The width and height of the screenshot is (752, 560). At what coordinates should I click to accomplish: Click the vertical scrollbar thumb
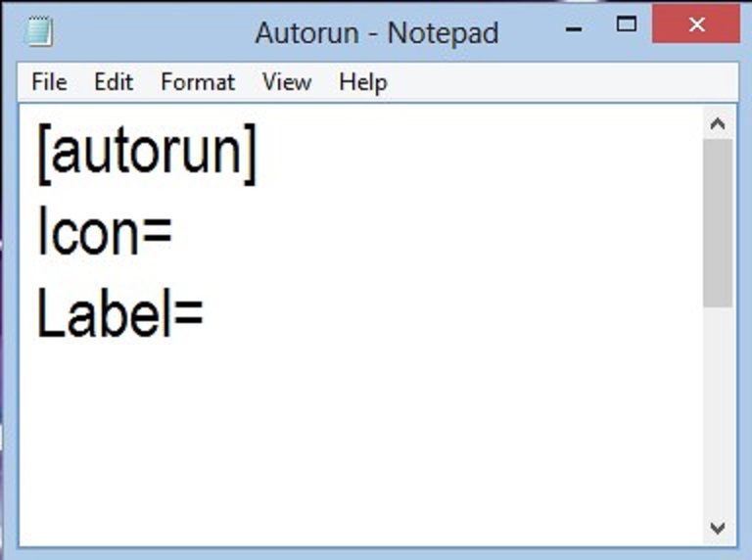[x=718, y=223]
